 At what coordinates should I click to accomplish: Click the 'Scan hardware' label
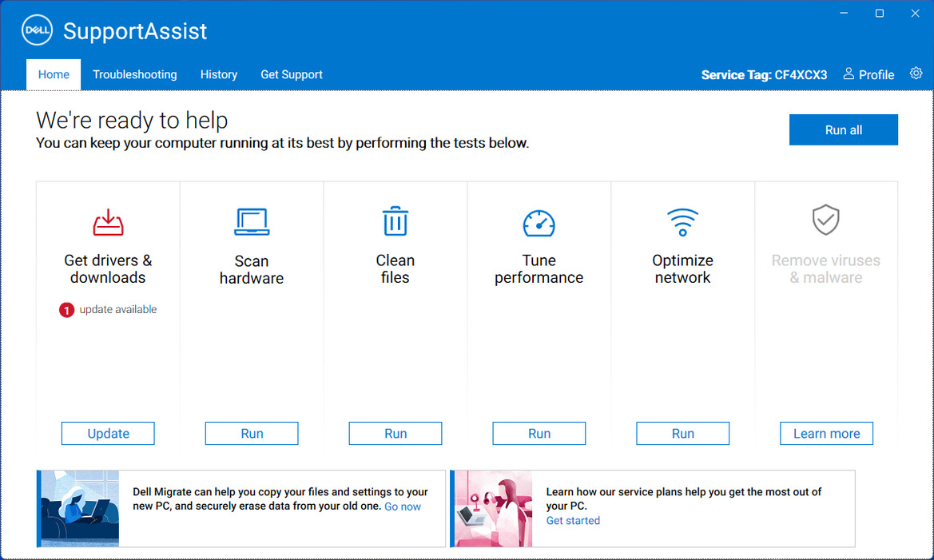[x=252, y=269]
